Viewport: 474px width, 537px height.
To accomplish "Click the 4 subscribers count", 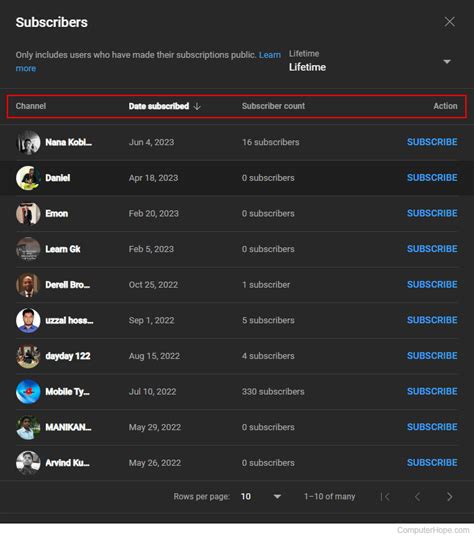I will 268,356.
